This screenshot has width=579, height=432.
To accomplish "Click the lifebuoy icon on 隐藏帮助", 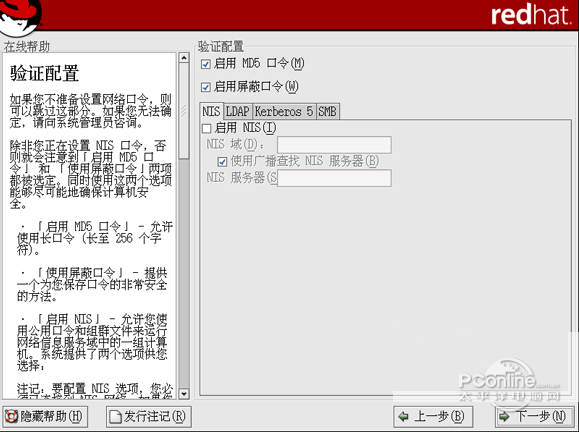I will tap(11, 417).
